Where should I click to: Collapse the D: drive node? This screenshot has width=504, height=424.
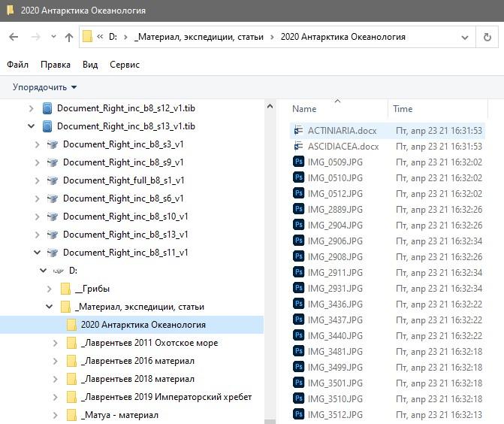(x=43, y=270)
